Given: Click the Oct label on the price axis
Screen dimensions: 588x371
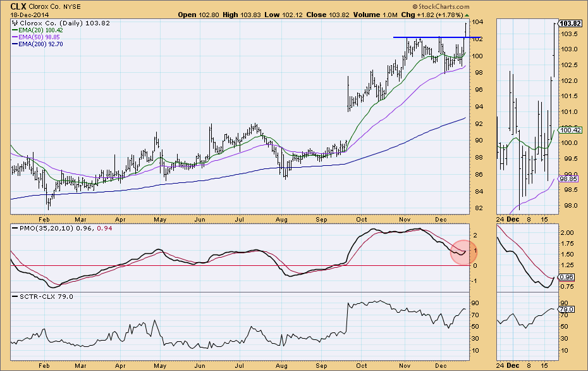Looking at the screenshot, I should (362, 220).
